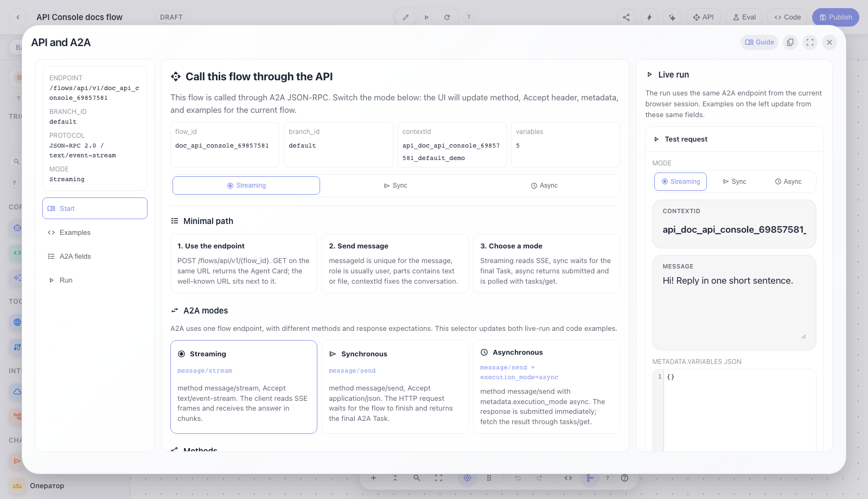Click the API Console docs flow title
868x499 pixels.
pyautogui.click(x=79, y=17)
